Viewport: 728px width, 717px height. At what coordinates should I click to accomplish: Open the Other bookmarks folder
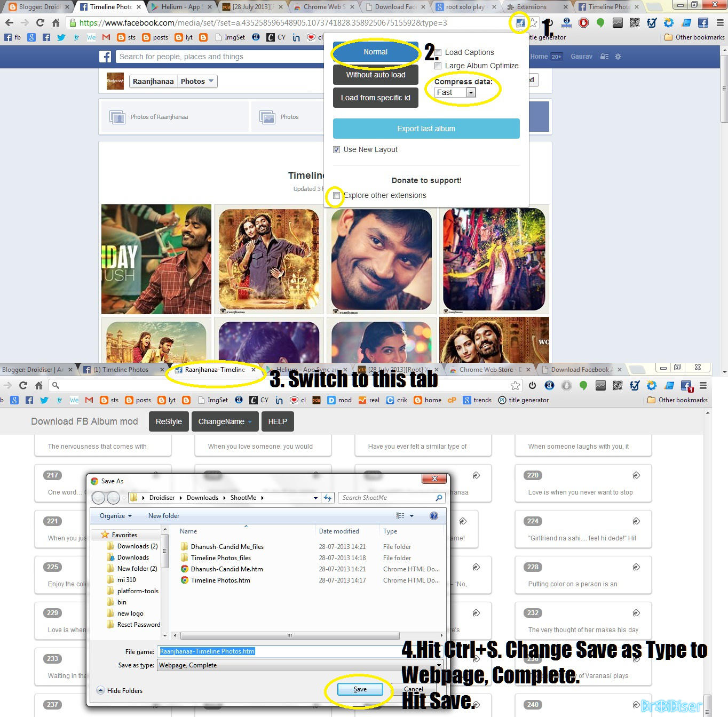[694, 37]
